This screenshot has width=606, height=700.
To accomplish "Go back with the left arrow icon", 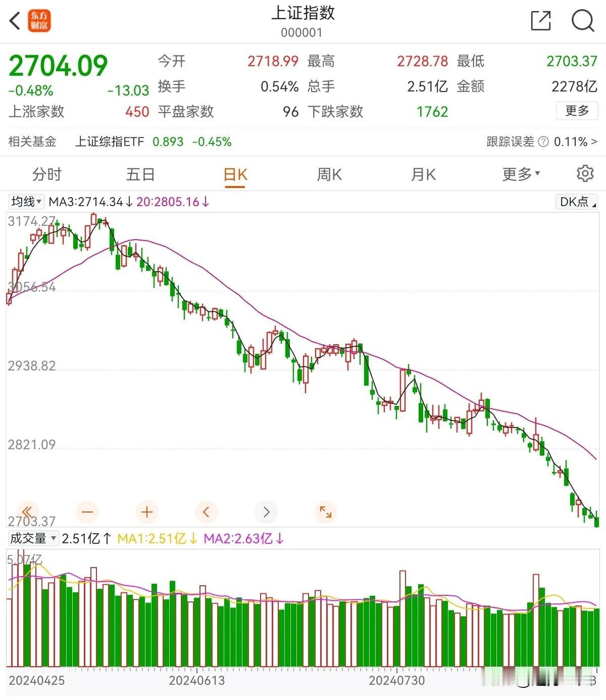I will point(15,21).
